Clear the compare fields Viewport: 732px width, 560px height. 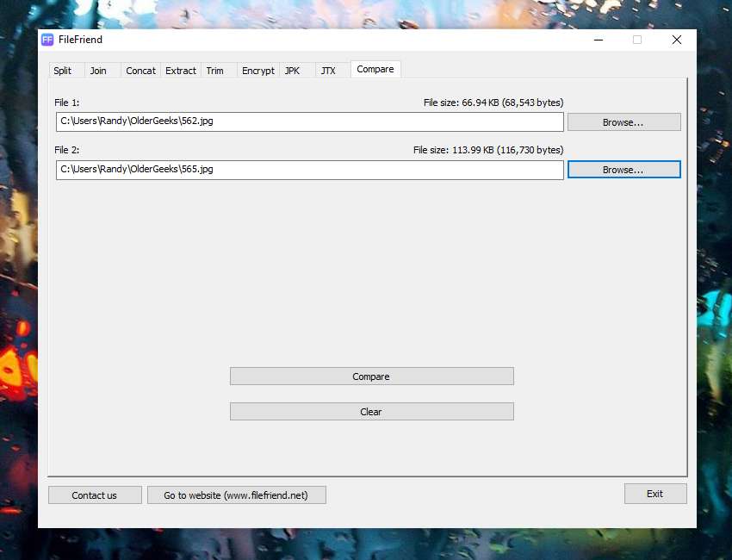click(x=372, y=412)
